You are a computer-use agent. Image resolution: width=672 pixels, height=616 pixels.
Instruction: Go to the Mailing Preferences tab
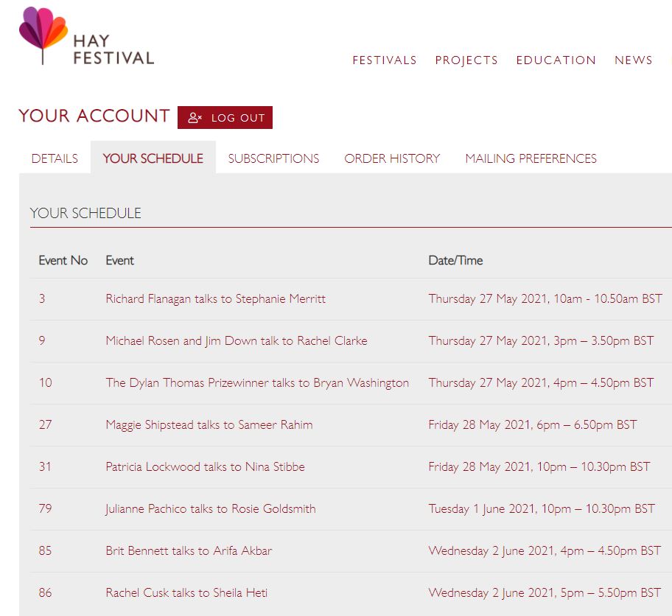click(531, 158)
